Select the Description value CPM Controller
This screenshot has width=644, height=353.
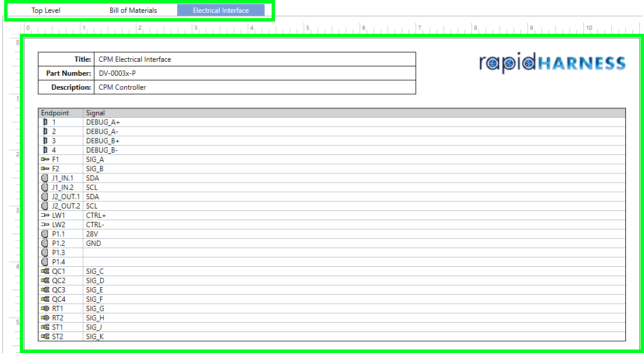[122, 87]
